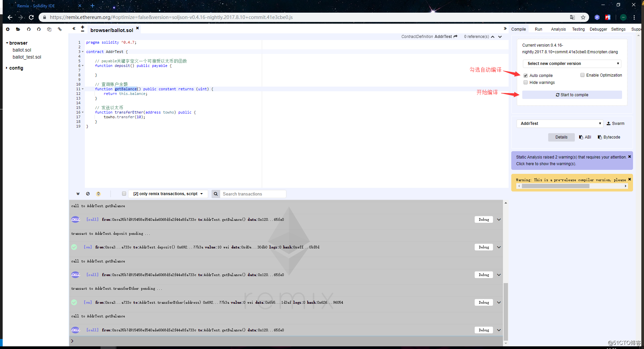
Task: Click the pending transactions counter badge
Action: (x=98, y=194)
